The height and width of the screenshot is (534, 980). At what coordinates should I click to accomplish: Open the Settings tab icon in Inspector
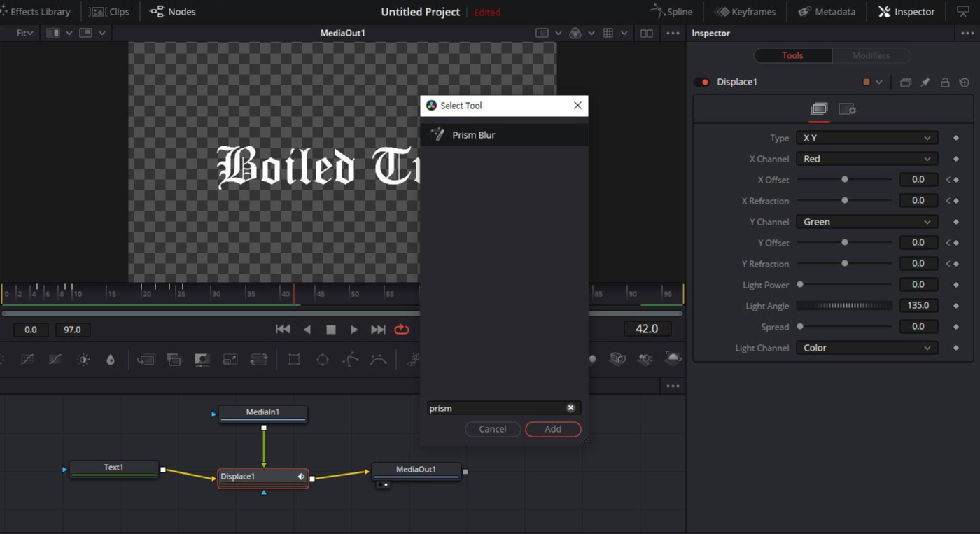(847, 109)
